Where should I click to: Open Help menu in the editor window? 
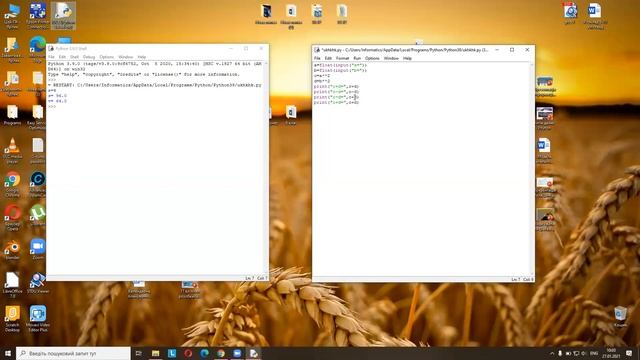pyautogui.click(x=407, y=58)
